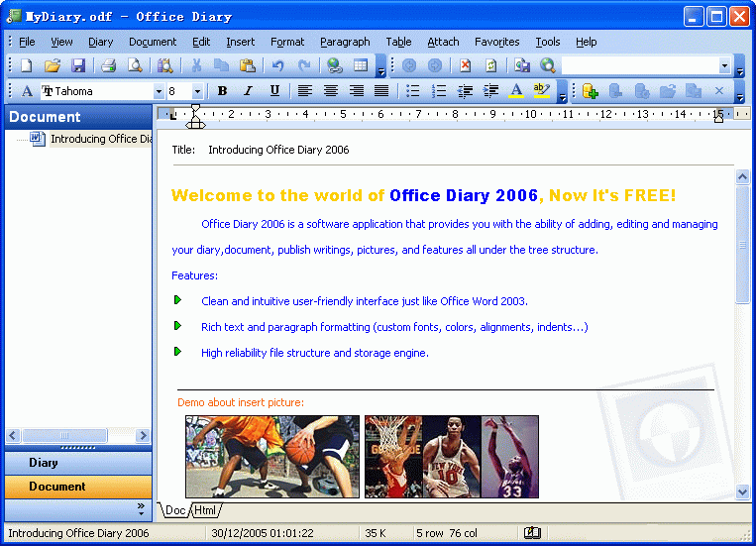Apply text highlight color ab icon
This screenshot has height=546, width=756.
[x=542, y=91]
